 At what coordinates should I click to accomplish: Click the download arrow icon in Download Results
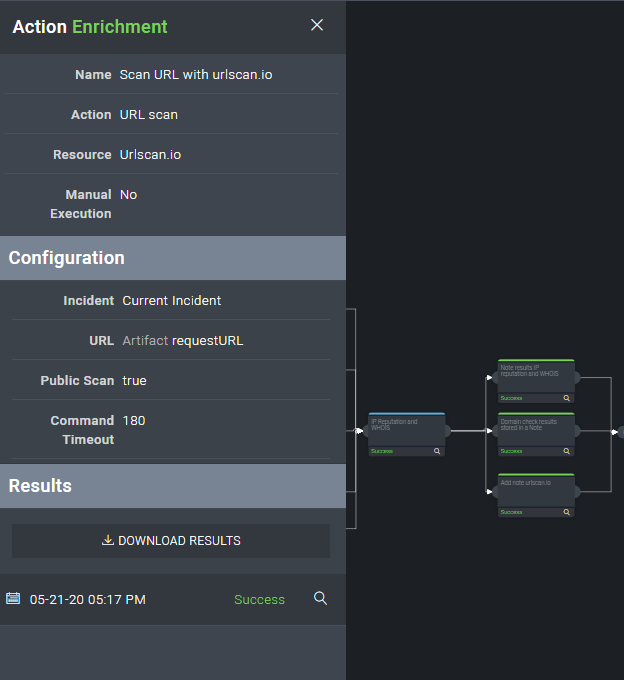point(108,541)
